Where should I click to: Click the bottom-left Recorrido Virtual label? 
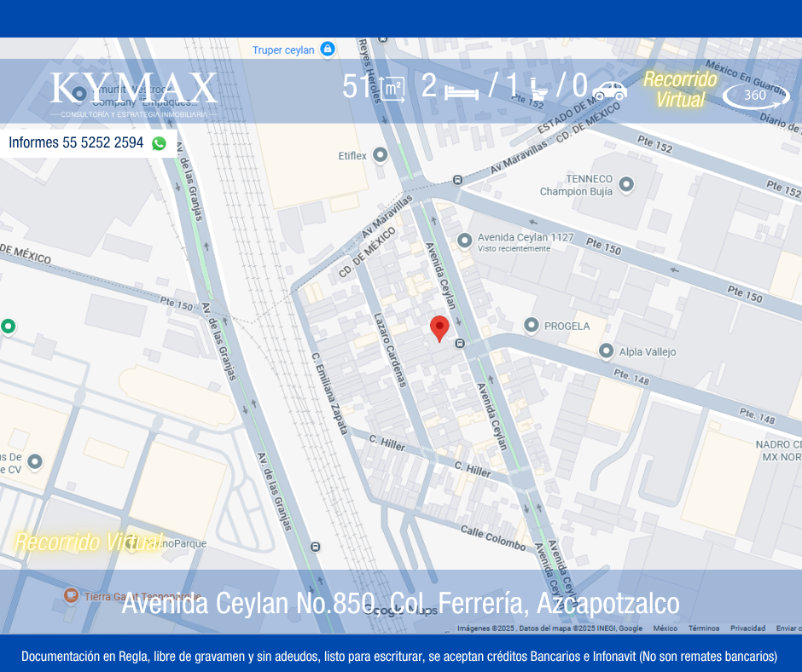point(89,542)
